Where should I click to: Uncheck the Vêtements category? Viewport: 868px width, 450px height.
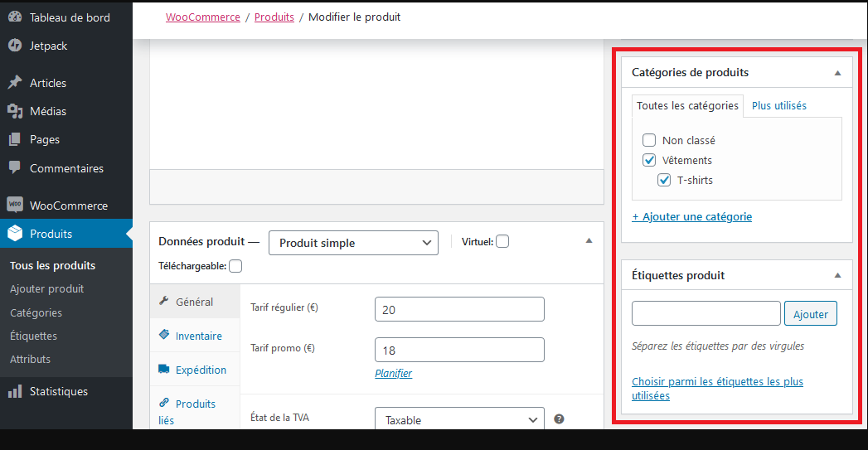(649, 160)
